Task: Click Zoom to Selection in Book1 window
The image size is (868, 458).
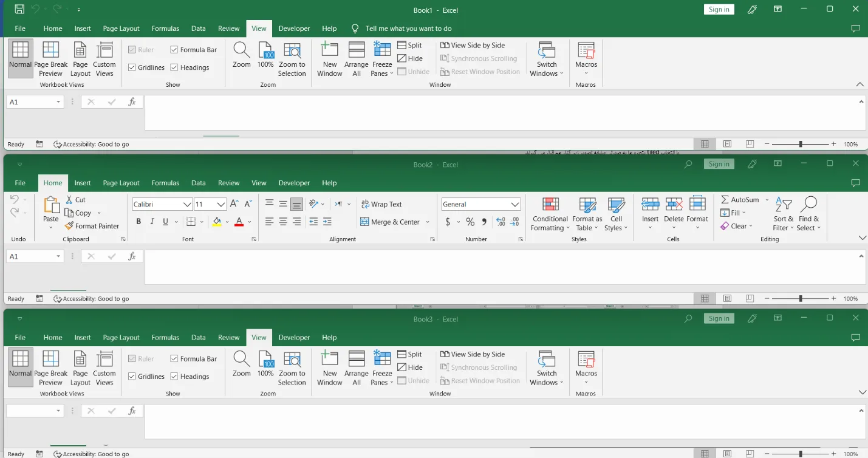Action: coord(292,60)
